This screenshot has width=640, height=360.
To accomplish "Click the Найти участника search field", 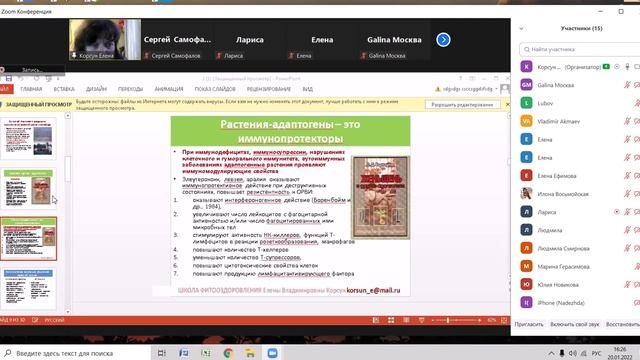I will [580, 49].
